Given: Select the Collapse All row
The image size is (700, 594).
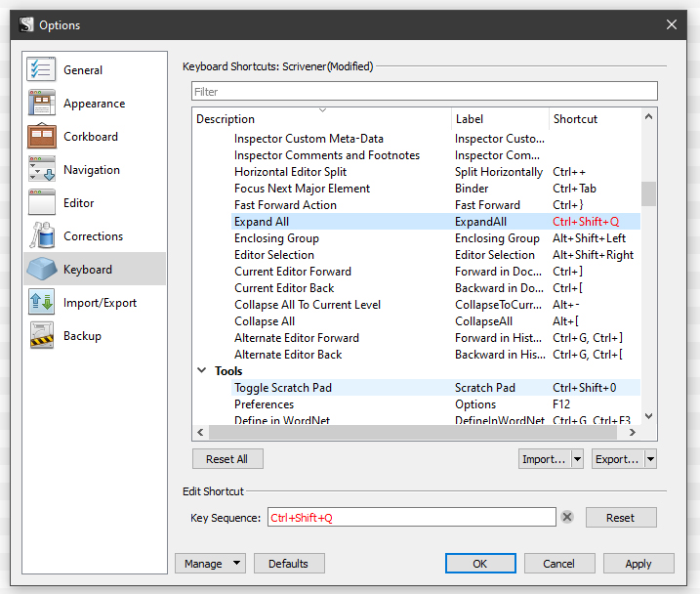Looking at the screenshot, I should 435,321.
